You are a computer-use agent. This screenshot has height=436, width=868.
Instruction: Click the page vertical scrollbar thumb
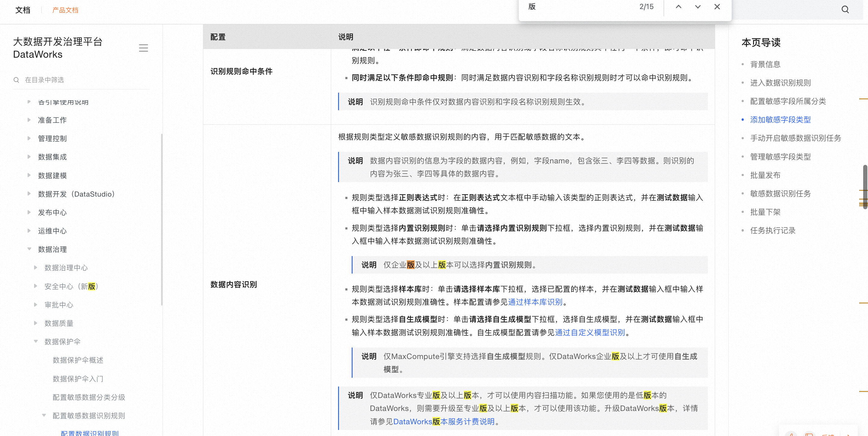[865, 187]
